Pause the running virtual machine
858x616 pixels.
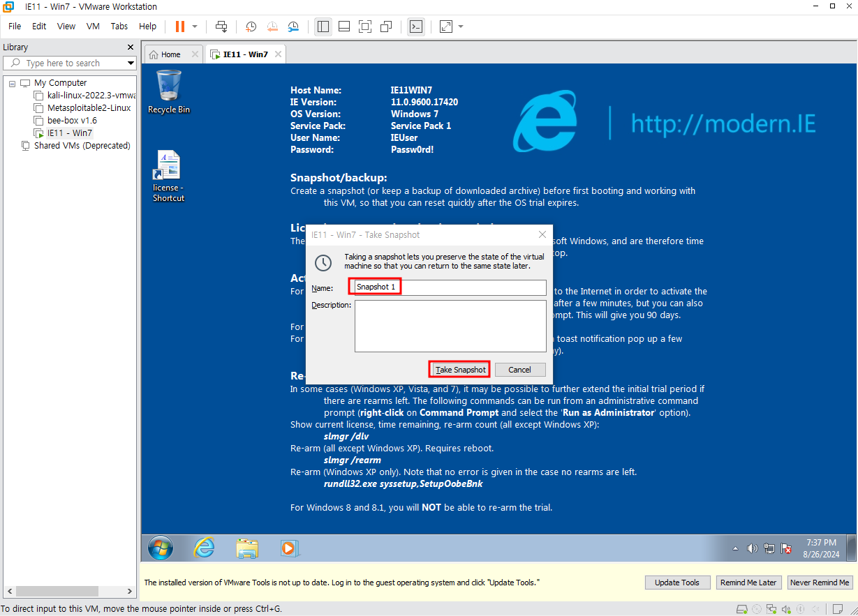pyautogui.click(x=180, y=27)
